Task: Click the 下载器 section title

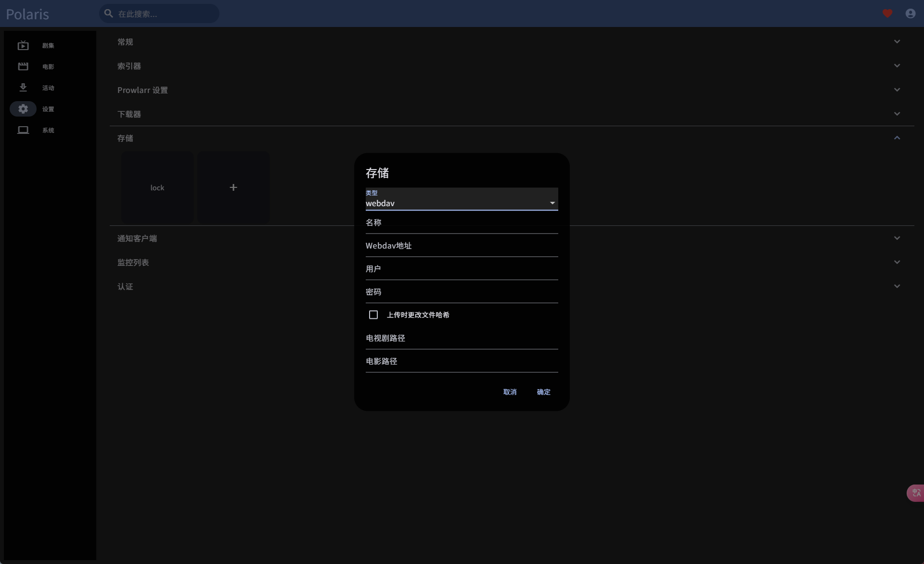Action: [x=129, y=114]
